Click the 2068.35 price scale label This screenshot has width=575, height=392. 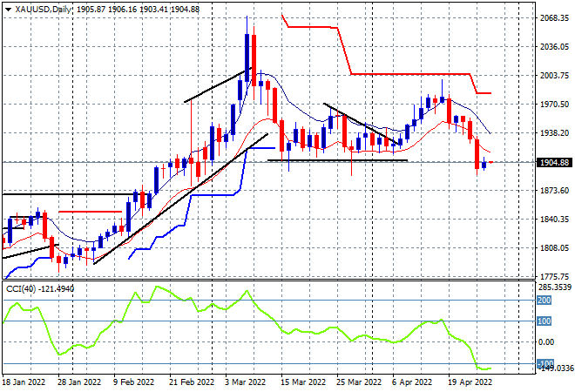coord(554,17)
